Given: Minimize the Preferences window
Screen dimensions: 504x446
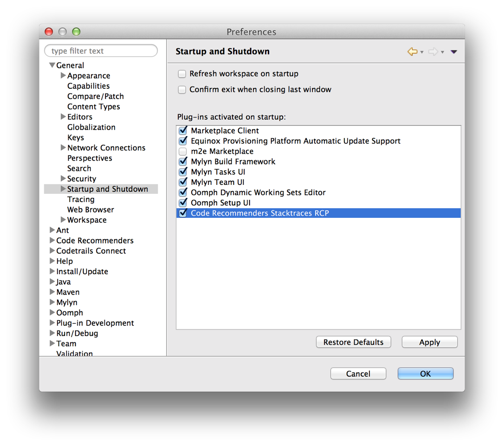Looking at the screenshot, I should click(x=62, y=32).
